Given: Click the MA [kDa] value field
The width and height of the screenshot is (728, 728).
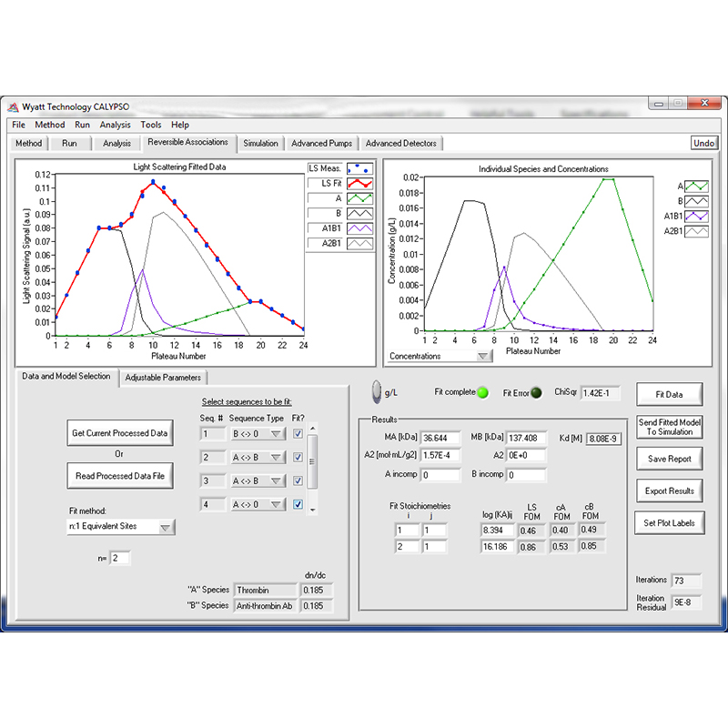Looking at the screenshot, I should [x=440, y=438].
